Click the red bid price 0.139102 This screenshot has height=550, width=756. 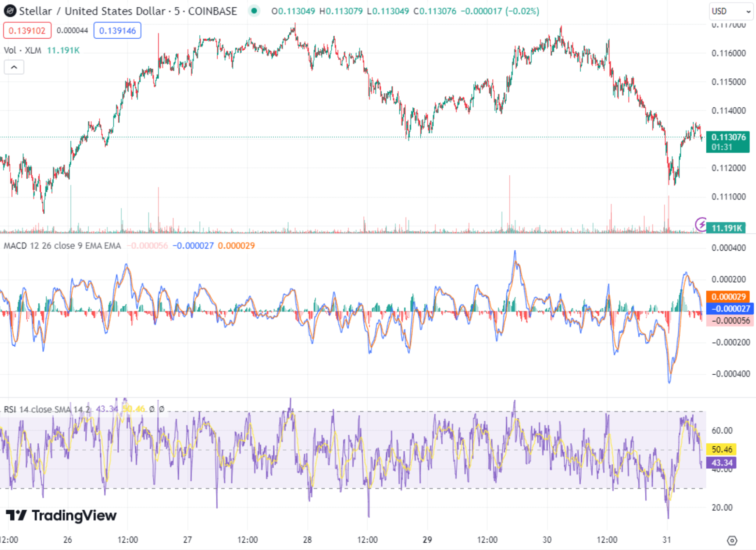(x=27, y=31)
